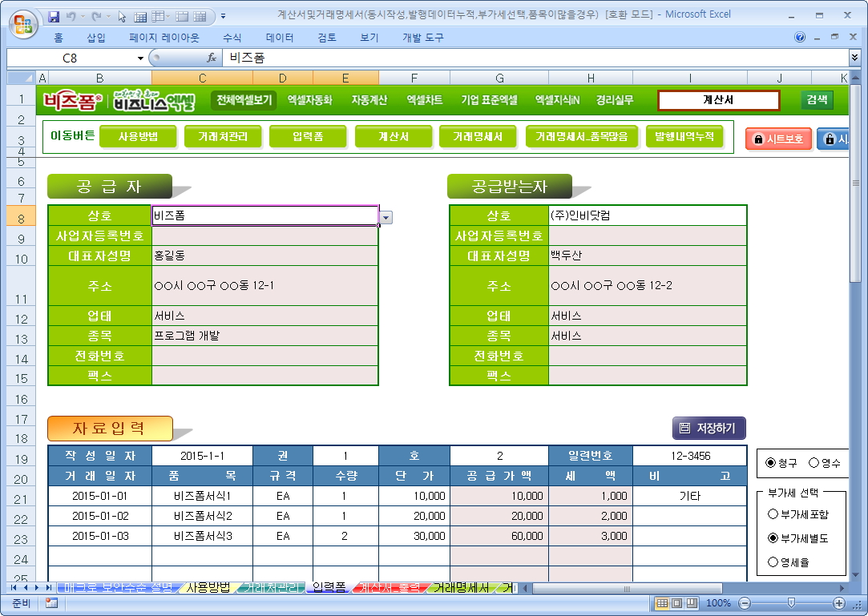868x616 pixels.
Task: Switch to Page Break Preview in status bar
Action: [x=691, y=602]
